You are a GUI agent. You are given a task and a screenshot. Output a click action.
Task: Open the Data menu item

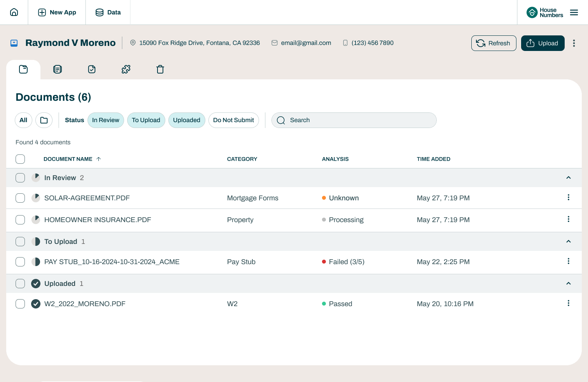point(108,12)
